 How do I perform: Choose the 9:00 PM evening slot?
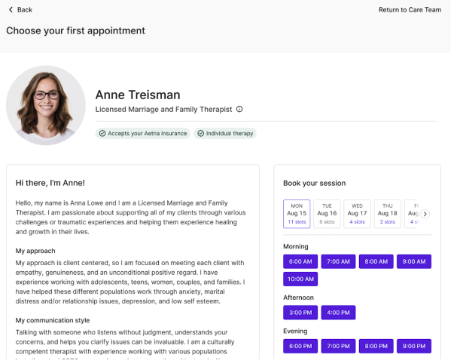pyautogui.click(x=414, y=346)
